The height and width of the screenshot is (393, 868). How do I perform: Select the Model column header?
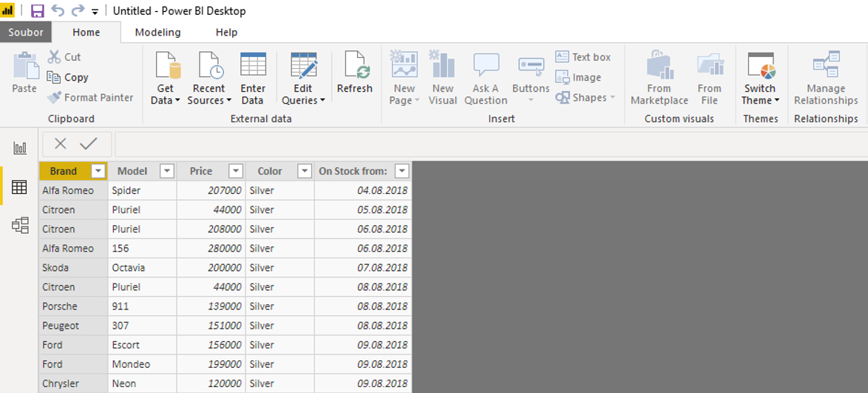[x=133, y=171]
